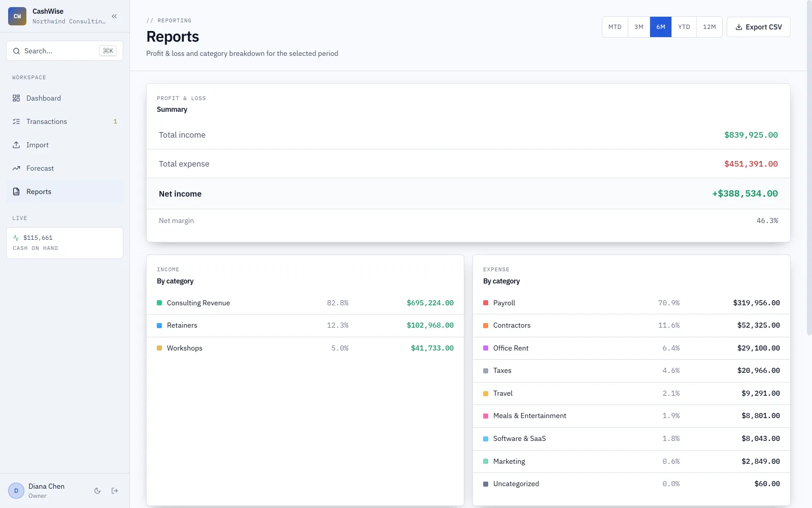Click the Export CSV button

(759, 27)
